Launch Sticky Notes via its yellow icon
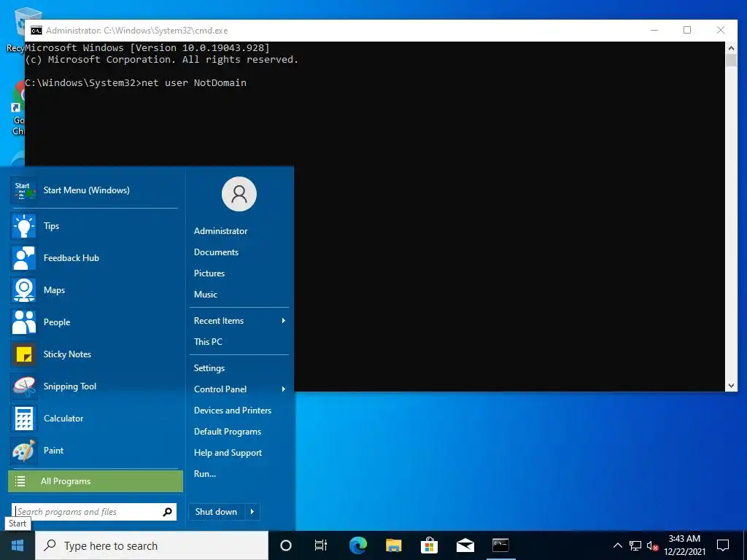747x560 pixels. (x=24, y=354)
